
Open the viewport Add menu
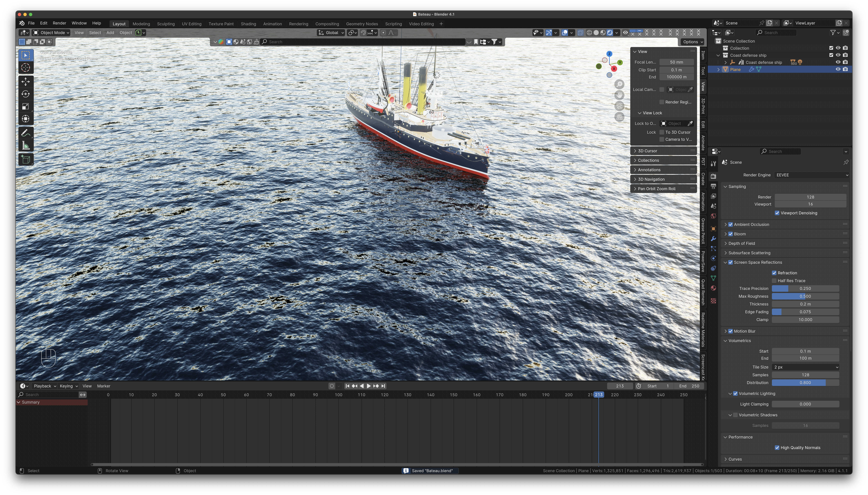coord(110,33)
